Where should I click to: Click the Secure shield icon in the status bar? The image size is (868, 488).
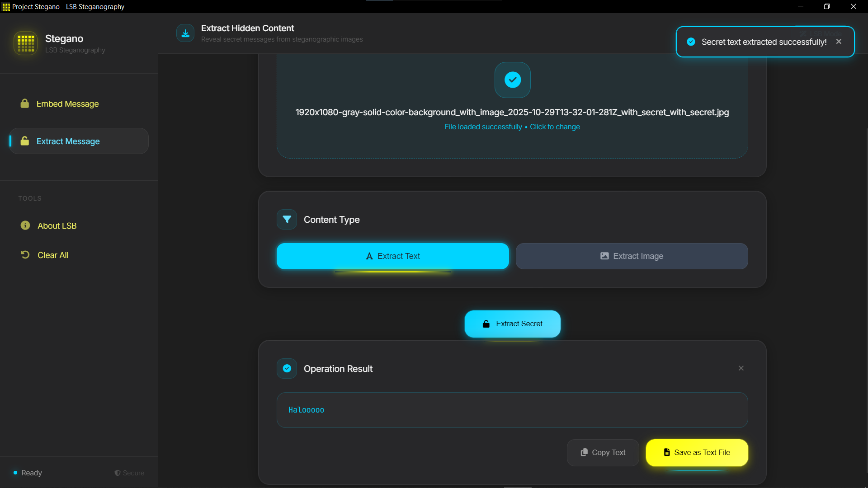pos(117,473)
